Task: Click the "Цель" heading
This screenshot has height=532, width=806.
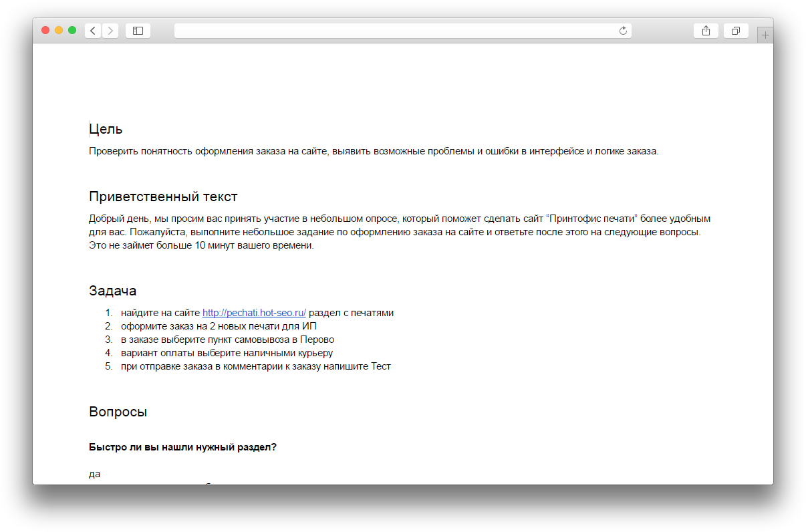Action: click(x=106, y=130)
